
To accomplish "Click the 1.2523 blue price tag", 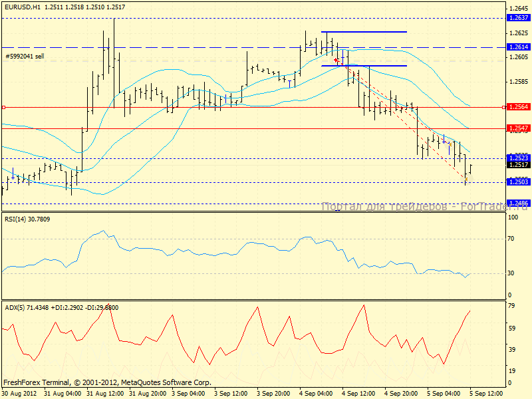I will pyautogui.click(x=517, y=158).
